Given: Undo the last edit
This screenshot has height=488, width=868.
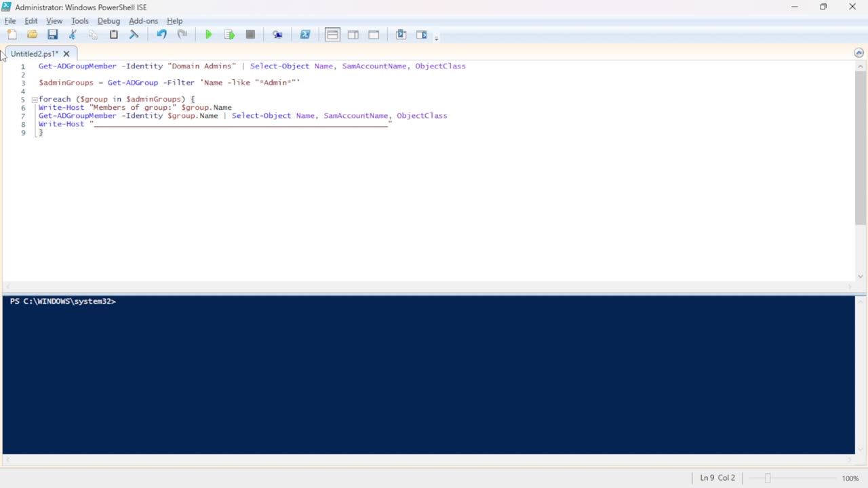Looking at the screenshot, I should tap(161, 35).
